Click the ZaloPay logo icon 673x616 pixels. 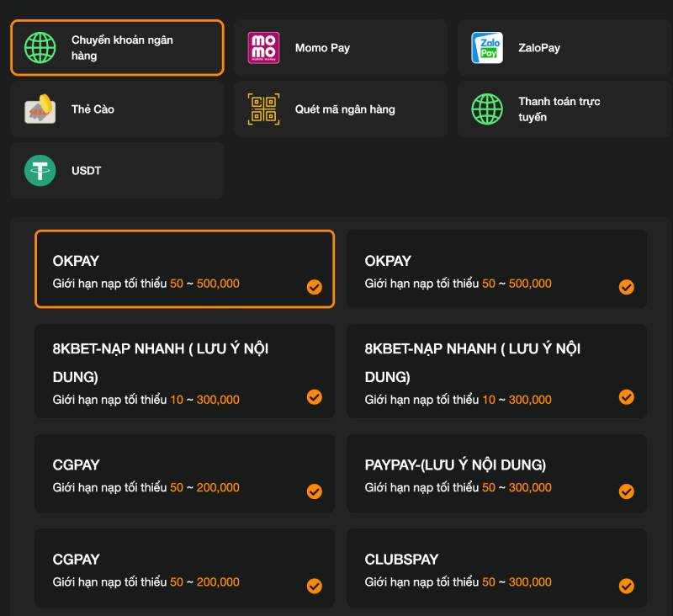coord(487,48)
